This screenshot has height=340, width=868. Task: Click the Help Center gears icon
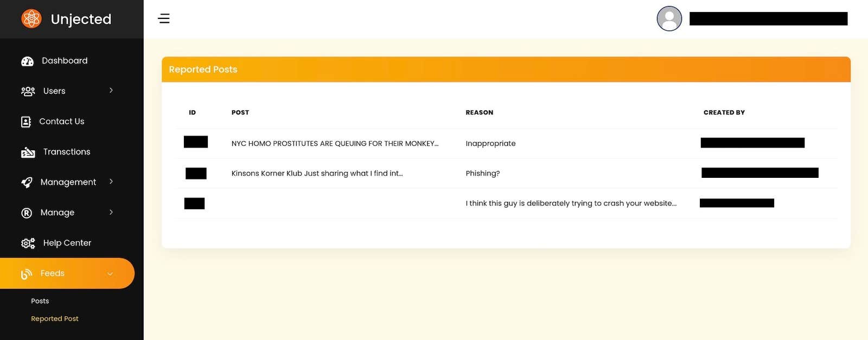(28, 243)
